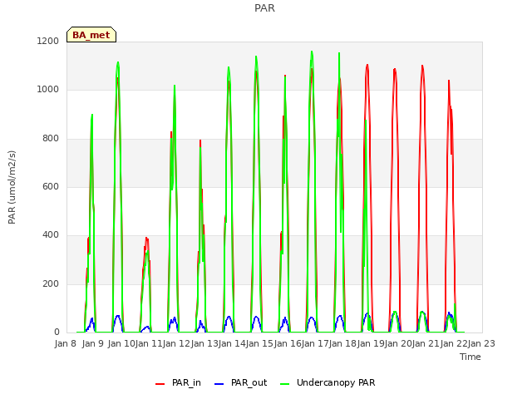Viewport: 532px width, 399px height.
Task: Click the Jan 20 x-axis tick label
Action: tap(398, 343)
